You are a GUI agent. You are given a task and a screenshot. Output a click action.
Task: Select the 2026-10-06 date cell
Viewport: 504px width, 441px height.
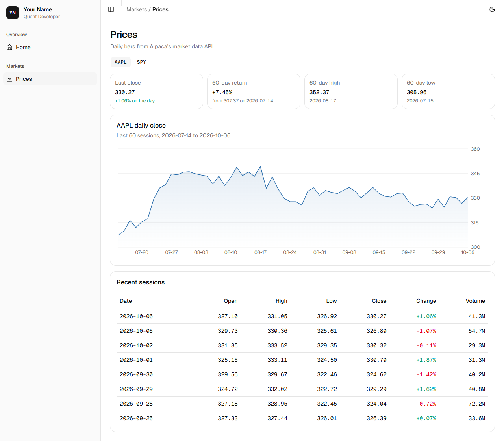(136, 316)
